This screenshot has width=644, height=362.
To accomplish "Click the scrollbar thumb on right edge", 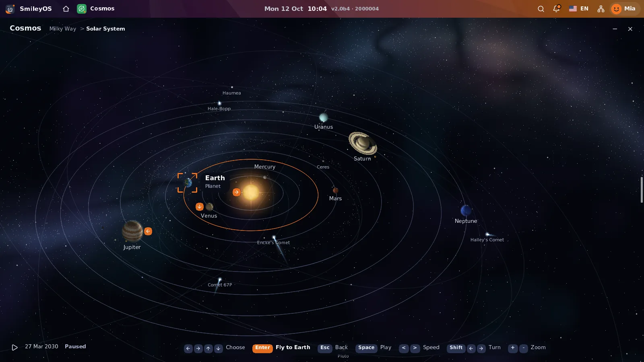I will click(x=642, y=189).
